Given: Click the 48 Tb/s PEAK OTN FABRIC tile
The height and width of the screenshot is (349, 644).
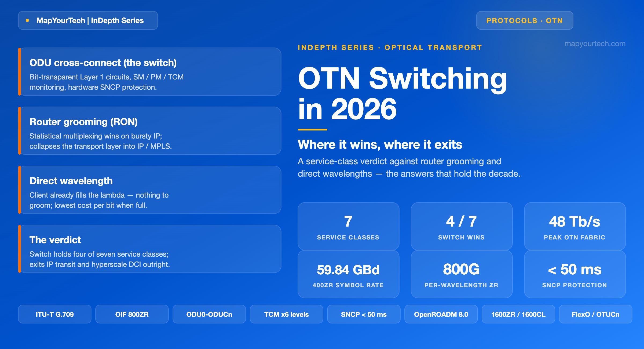Looking at the screenshot, I should pos(575,226).
